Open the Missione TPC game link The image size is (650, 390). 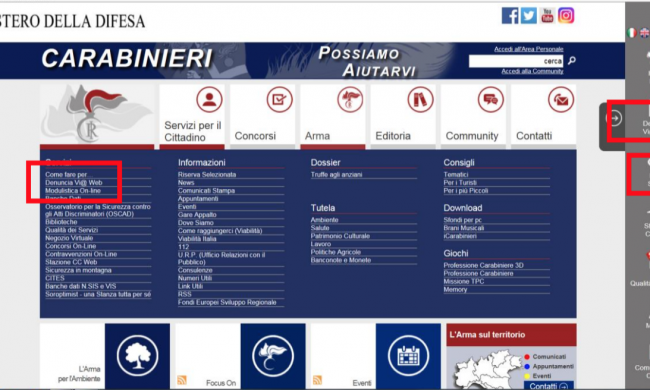(464, 281)
